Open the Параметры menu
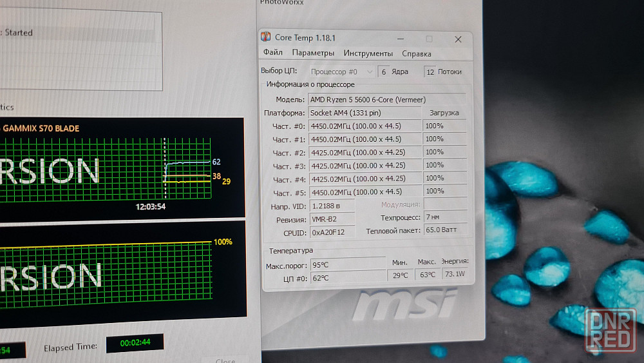This screenshot has width=644, height=363. pyautogui.click(x=313, y=53)
